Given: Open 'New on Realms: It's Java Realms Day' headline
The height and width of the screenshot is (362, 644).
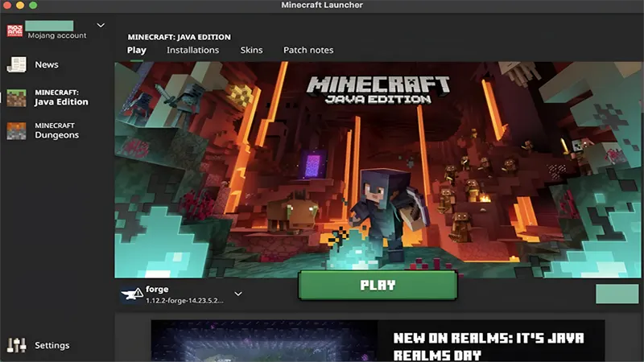Looking at the screenshot, I should [x=489, y=346].
